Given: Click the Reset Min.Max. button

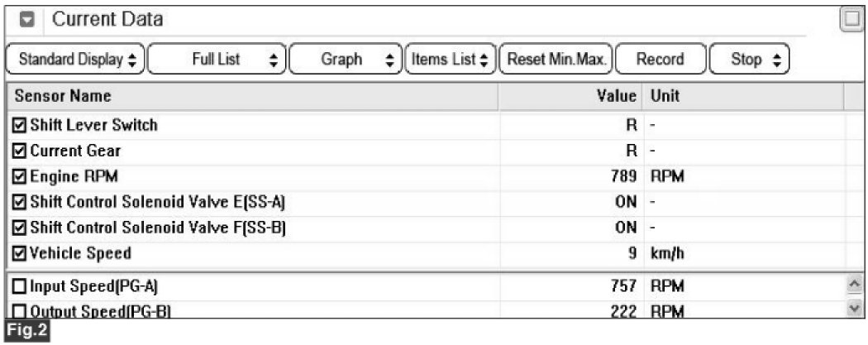Looking at the screenshot, I should pos(556,60).
